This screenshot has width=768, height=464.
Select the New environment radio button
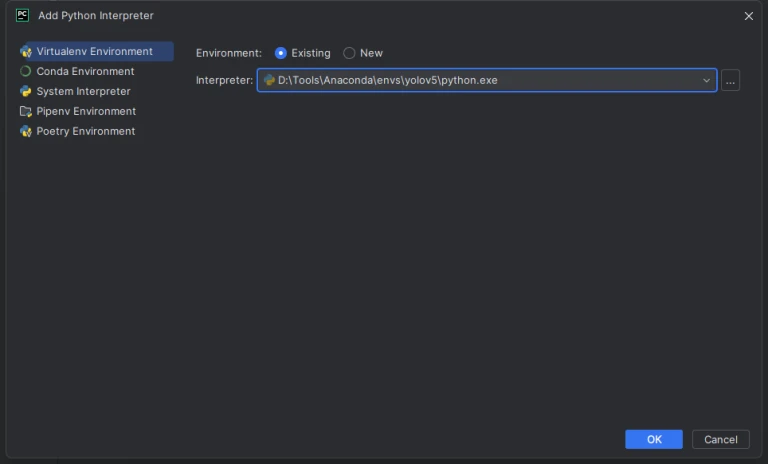pyautogui.click(x=349, y=53)
